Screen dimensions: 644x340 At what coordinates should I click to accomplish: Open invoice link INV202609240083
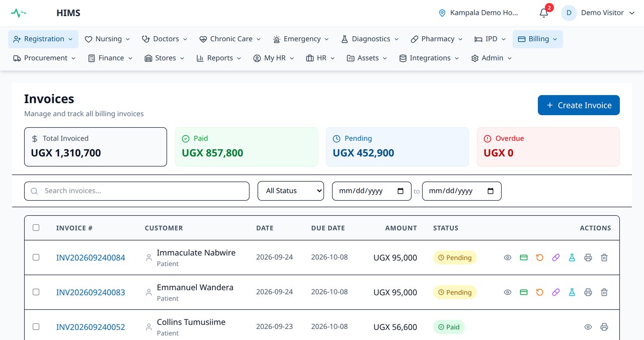[x=91, y=293]
